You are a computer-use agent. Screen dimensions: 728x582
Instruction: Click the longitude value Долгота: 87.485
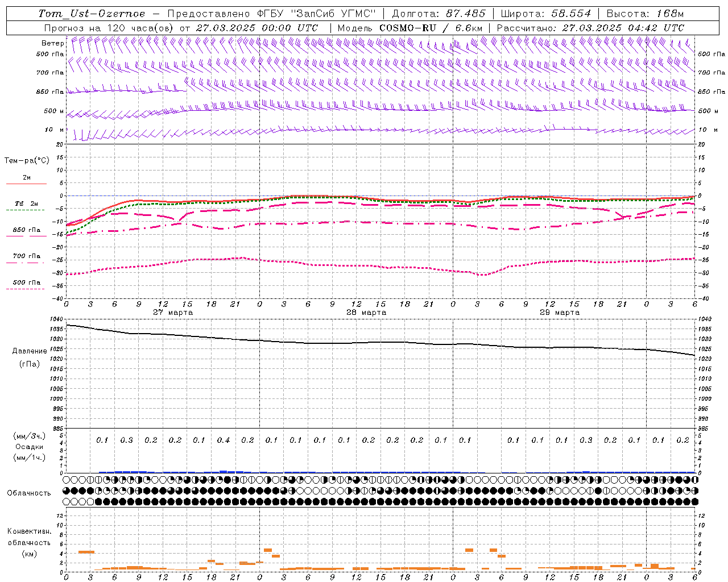439,14
